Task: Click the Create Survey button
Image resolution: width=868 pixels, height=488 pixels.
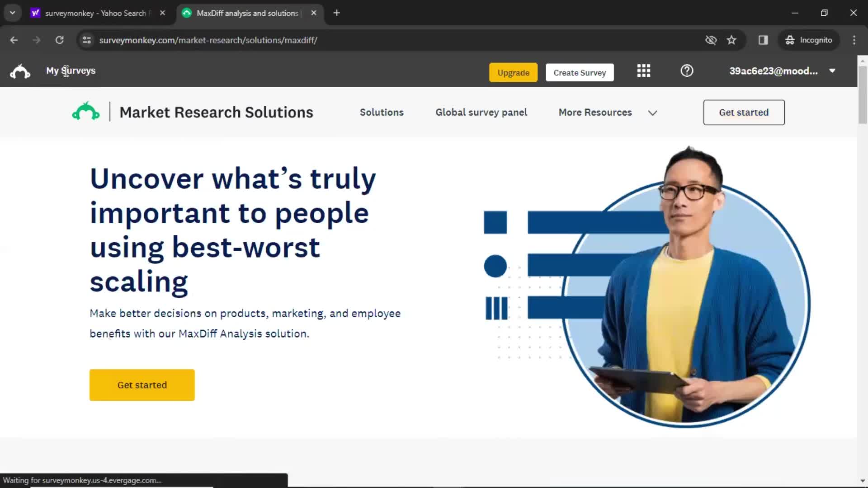Action: [x=580, y=72]
